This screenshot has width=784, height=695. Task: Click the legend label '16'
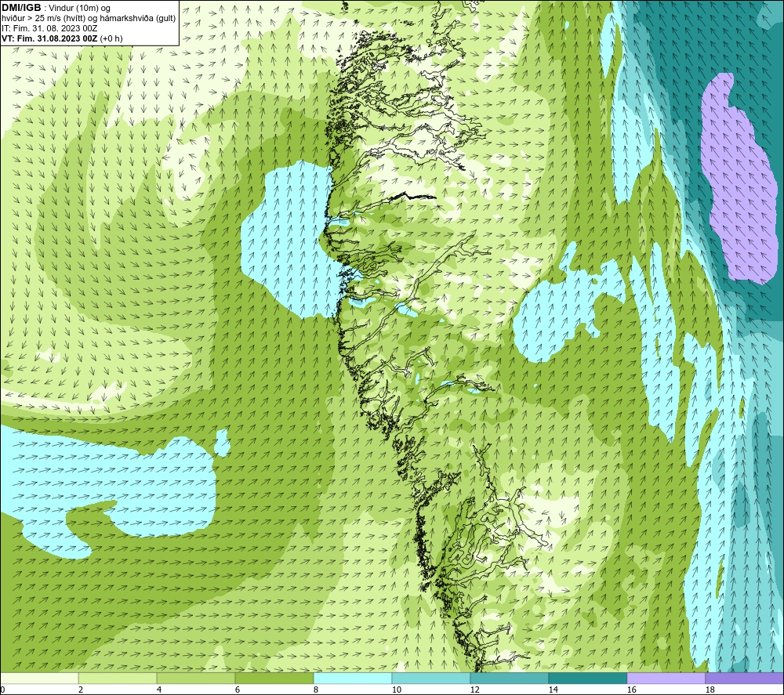point(631,690)
